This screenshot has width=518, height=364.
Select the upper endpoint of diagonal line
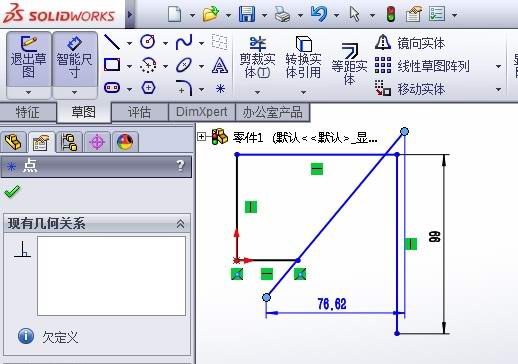(x=404, y=132)
